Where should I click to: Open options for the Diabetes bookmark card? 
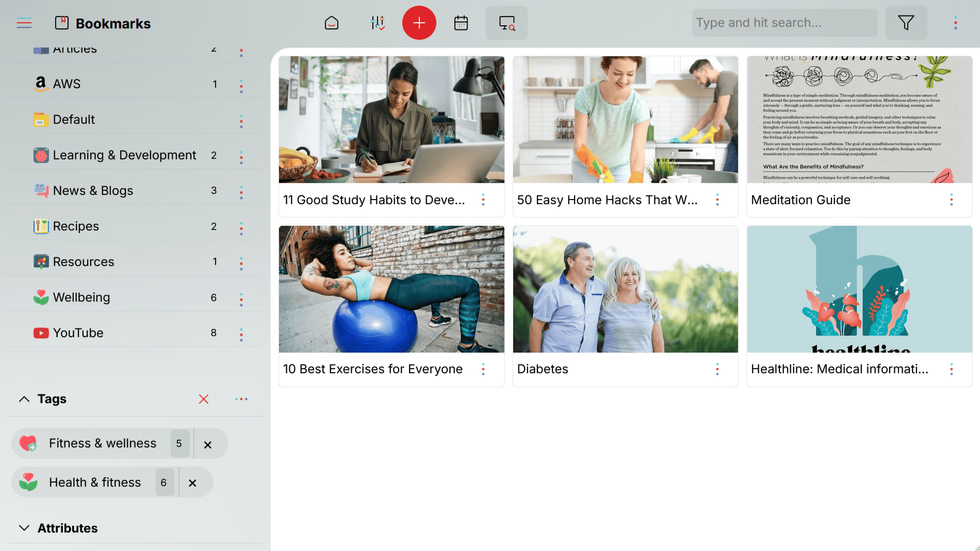717,369
